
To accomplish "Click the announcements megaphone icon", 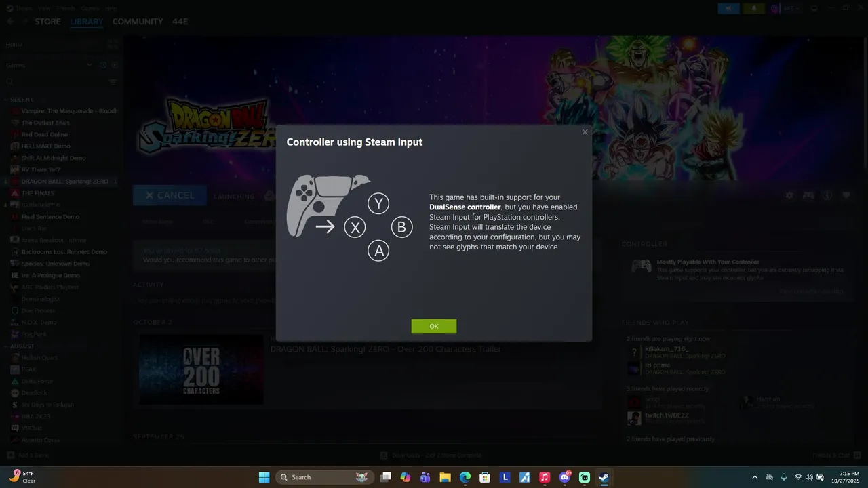I will (x=728, y=9).
